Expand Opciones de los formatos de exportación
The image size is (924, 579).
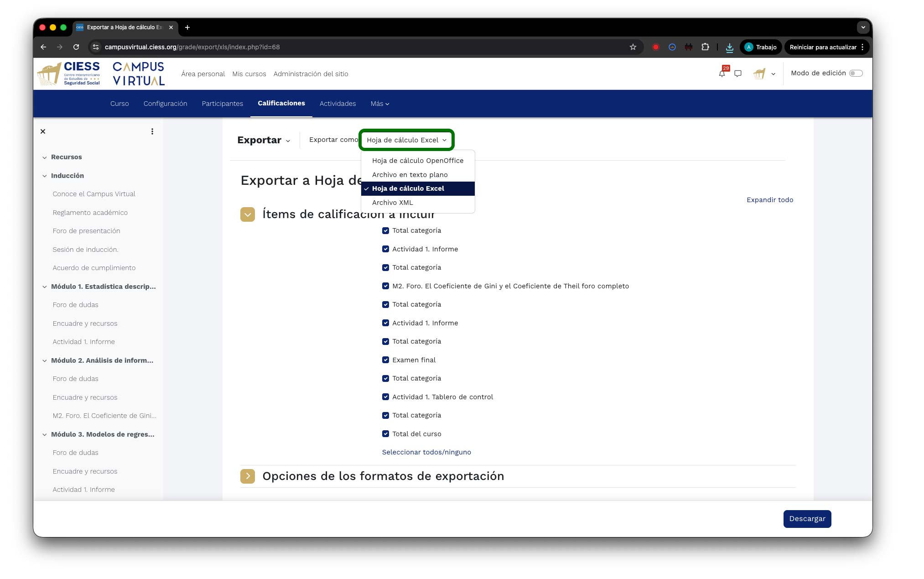(x=248, y=476)
